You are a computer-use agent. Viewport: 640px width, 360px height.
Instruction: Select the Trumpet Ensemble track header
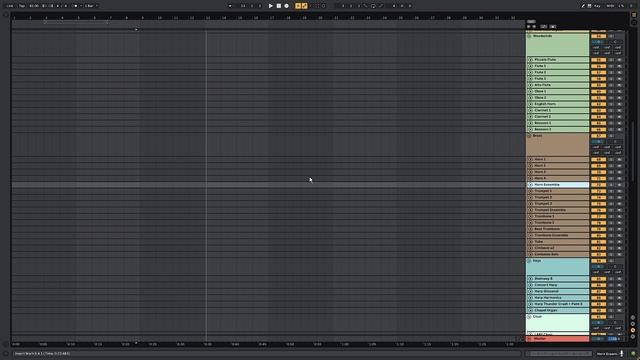(x=557, y=210)
